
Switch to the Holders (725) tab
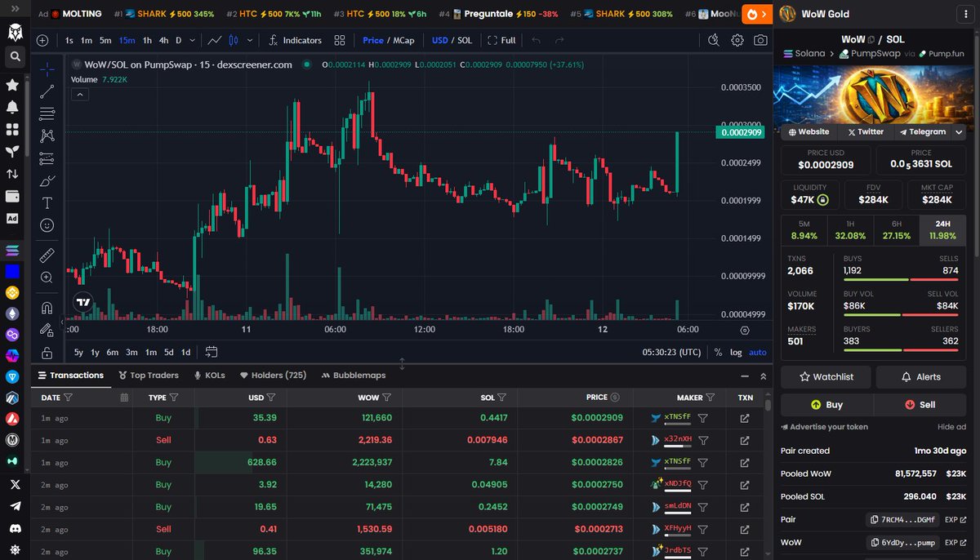pyautogui.click(x=273, y=376)
